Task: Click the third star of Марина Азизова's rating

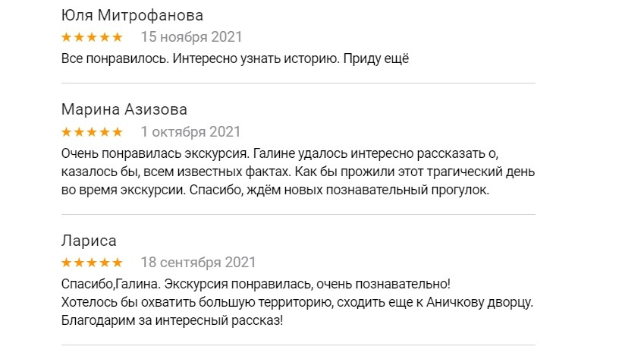Action: click(92, 131)
